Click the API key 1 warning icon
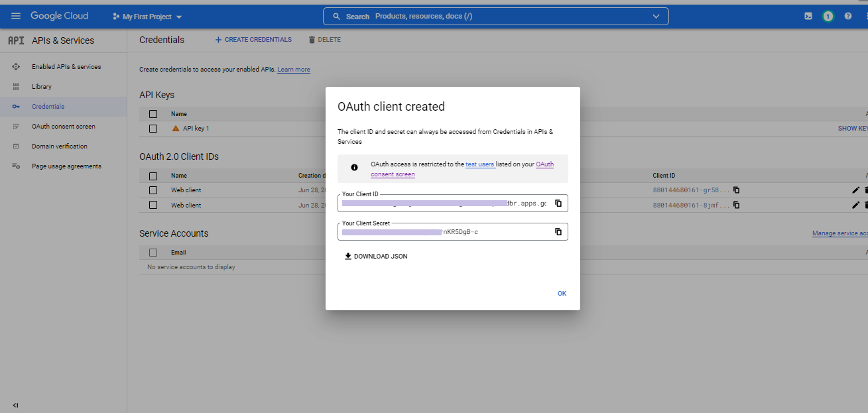 pos(176,129)
